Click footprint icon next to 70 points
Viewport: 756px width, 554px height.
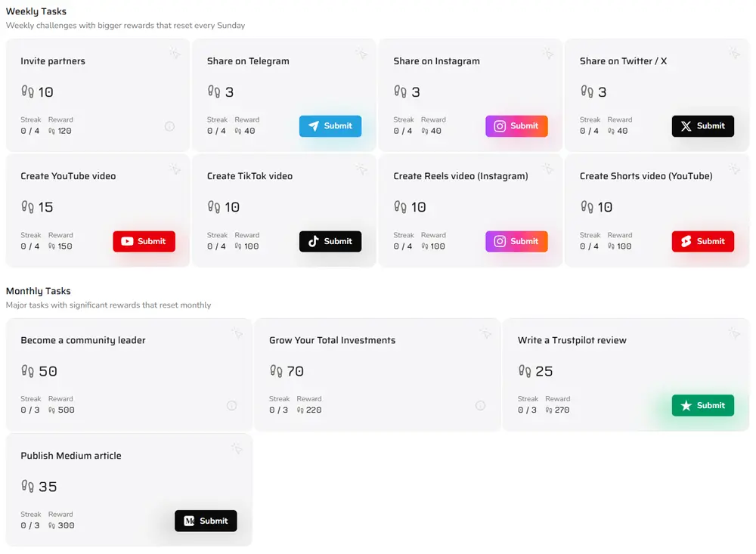click(x=276, y=371)
